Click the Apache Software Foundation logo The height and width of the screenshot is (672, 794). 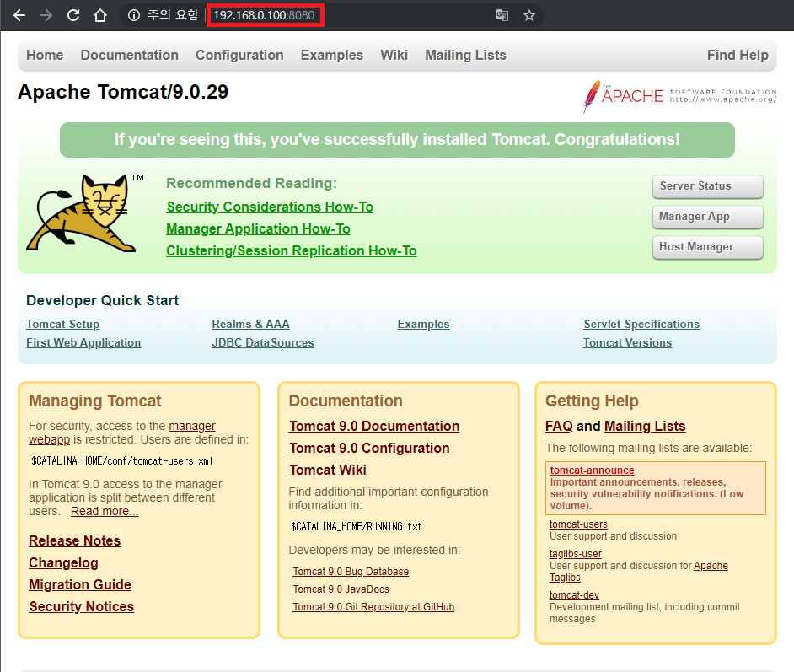[679, 96]
